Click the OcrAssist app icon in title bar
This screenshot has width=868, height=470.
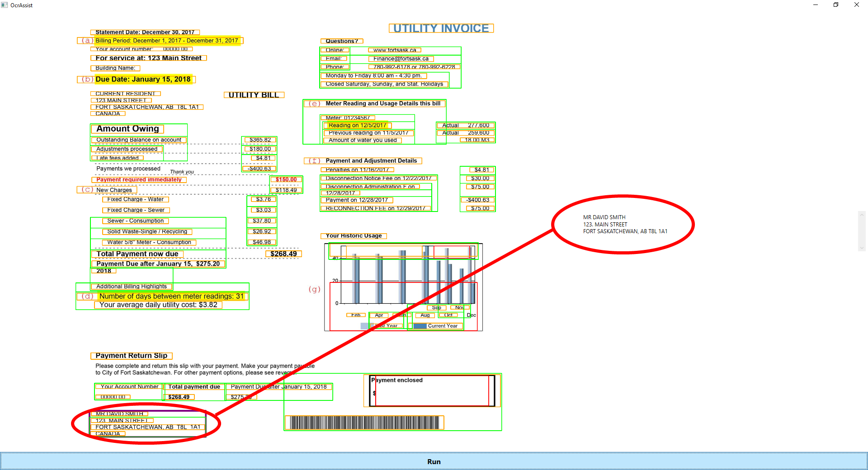5,5
